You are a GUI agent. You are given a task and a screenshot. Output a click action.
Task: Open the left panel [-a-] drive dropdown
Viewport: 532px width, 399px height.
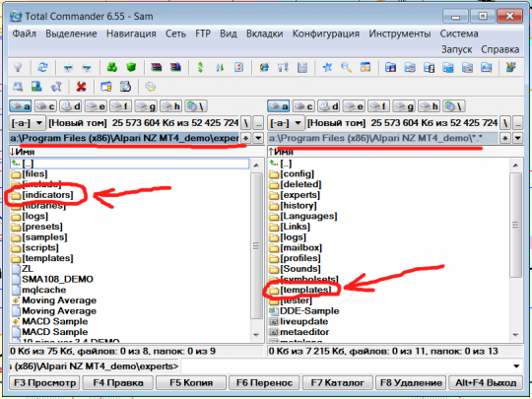pyautogui.click(x=28, y=123)
